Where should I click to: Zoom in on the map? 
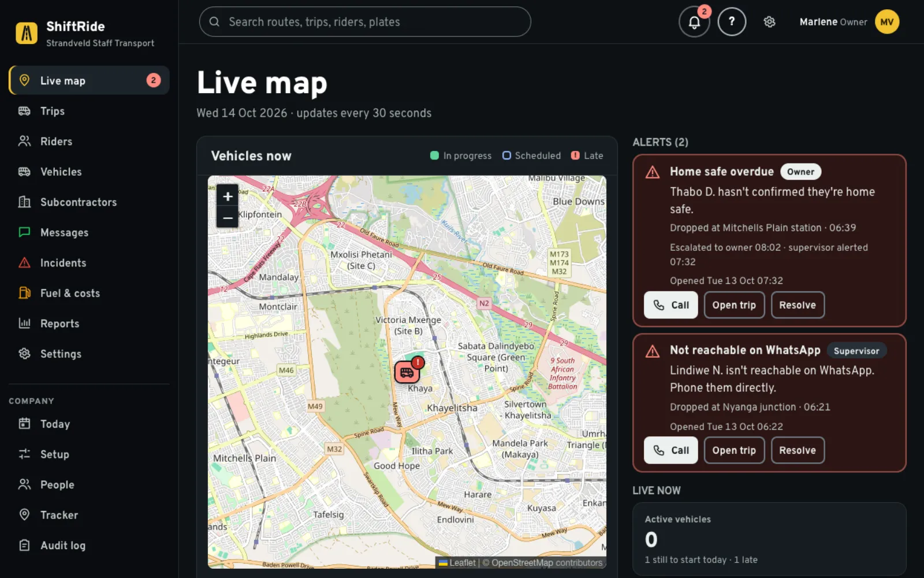click(228, 197)
